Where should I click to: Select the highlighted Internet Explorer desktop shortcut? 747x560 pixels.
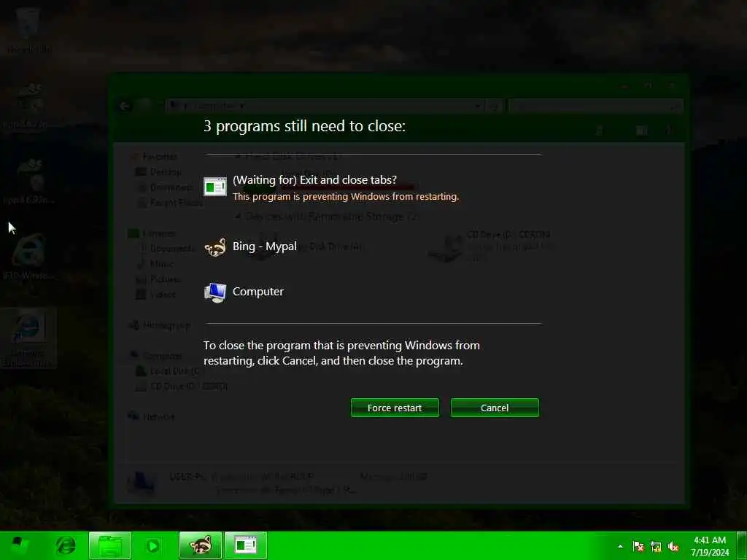pos(28,338)
